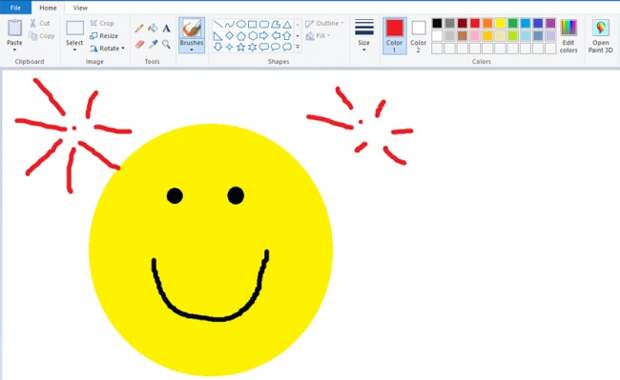Expand the Brushes dropdown arrow

click(x=192, y=50)
